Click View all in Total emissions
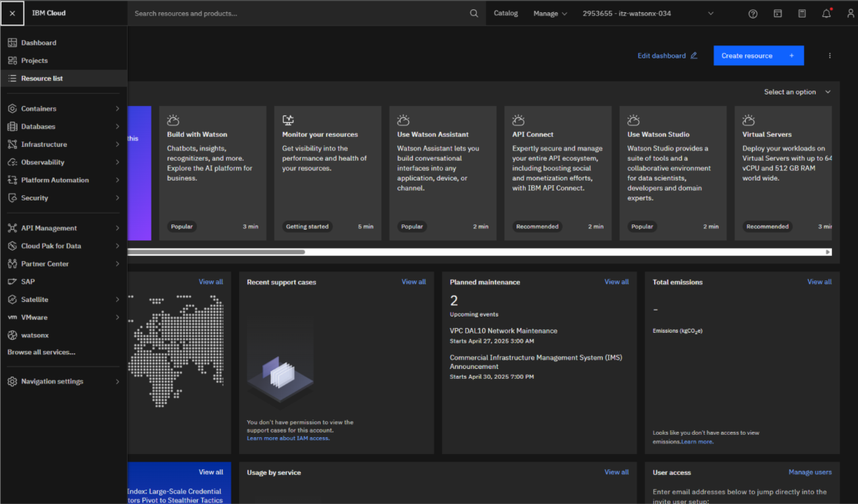Viewport: 858px width, 504px height. tap(819, 282)
